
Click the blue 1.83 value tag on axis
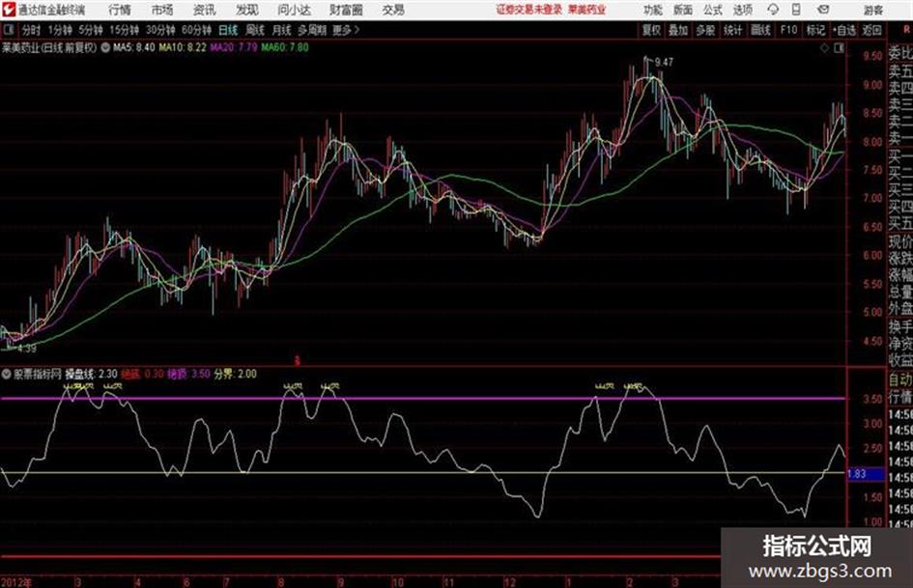coord(866,474)
